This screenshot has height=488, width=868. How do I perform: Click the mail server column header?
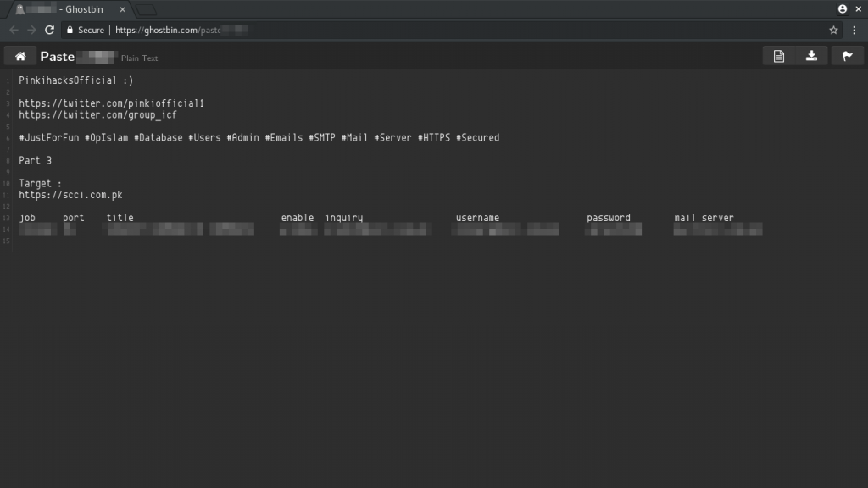click(704, 218)
